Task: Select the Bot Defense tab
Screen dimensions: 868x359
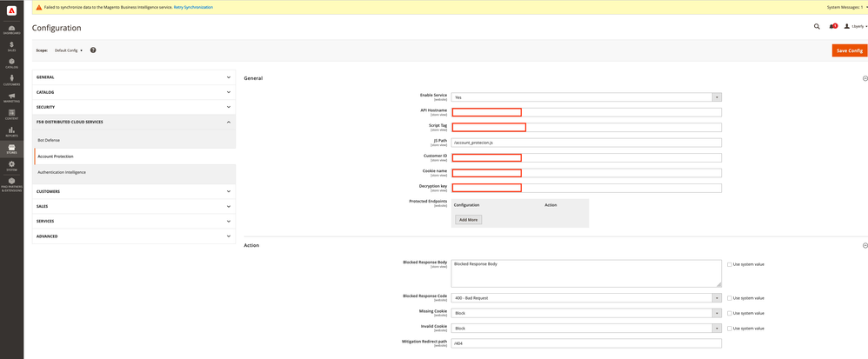Action: (134, 141)
